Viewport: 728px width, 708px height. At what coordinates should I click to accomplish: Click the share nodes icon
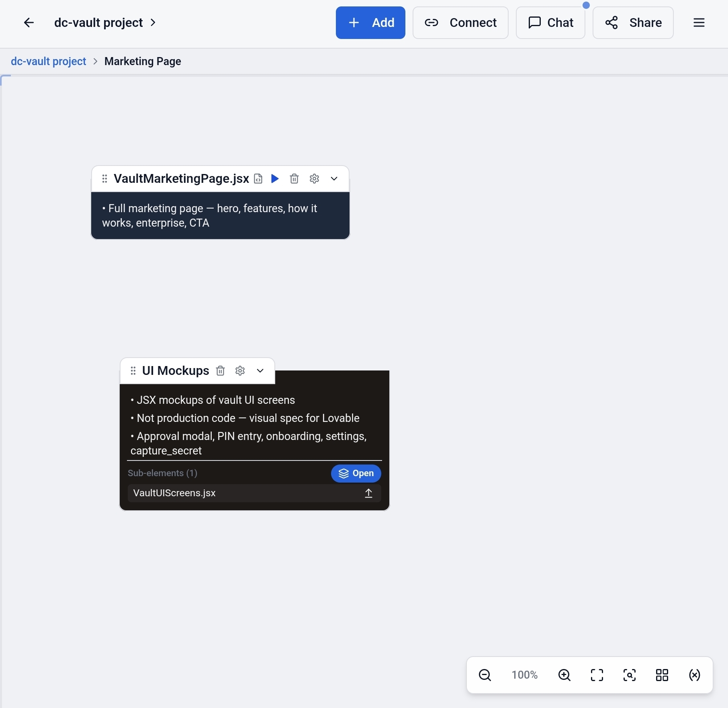click(611, 23)
